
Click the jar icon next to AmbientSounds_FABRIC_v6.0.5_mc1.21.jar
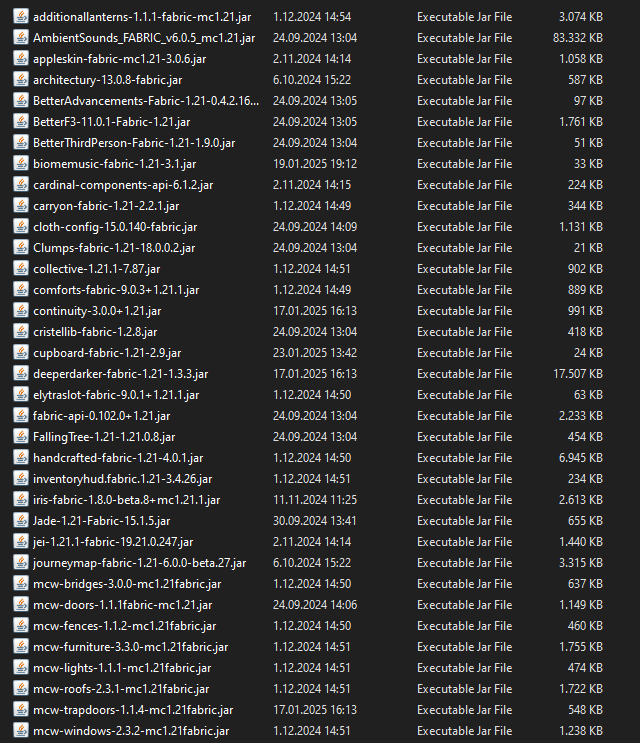20,37
